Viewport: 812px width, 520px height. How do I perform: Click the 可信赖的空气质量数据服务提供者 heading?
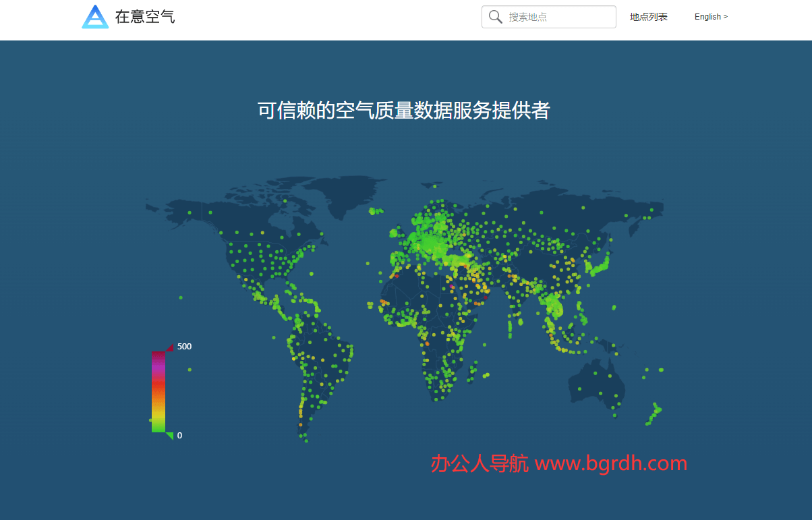[403, 110]
